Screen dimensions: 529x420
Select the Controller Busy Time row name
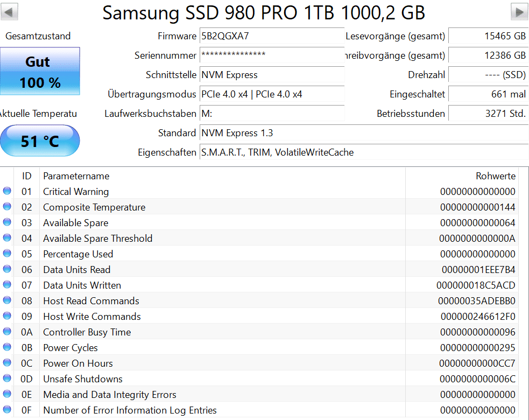[x=87, y=332]
